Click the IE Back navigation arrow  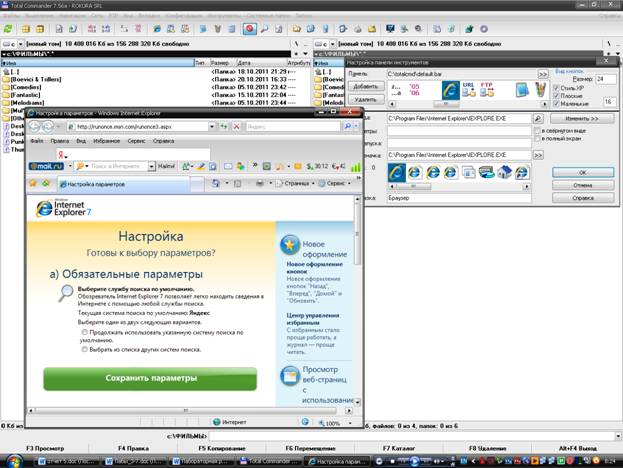tap(36, 128)
